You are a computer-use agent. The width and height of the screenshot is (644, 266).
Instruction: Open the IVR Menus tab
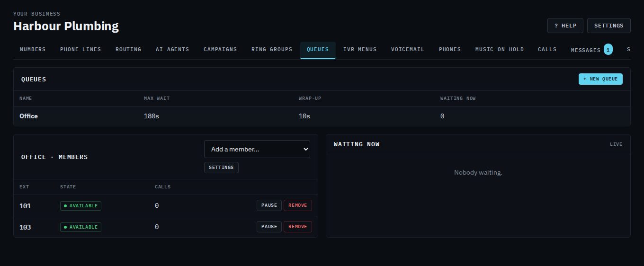coord(360,50)
